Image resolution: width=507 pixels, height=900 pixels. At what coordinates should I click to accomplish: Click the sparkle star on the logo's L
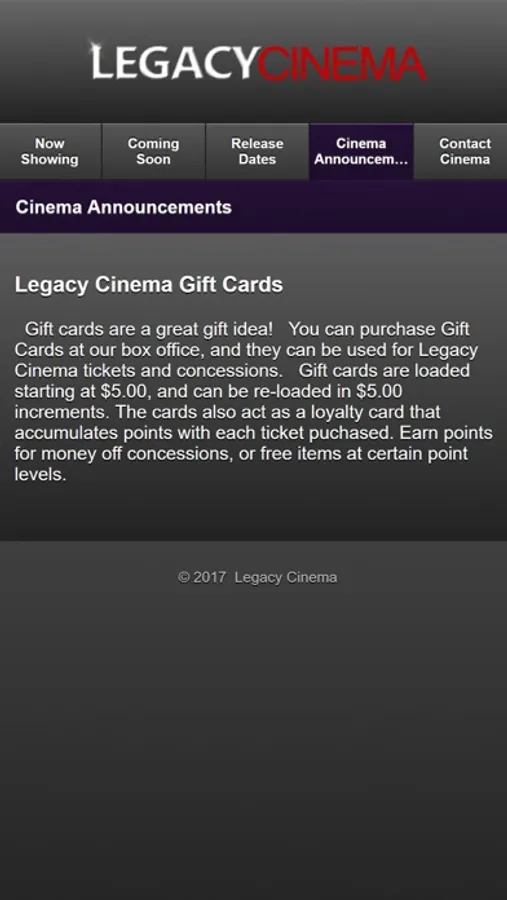coord(93,48)
